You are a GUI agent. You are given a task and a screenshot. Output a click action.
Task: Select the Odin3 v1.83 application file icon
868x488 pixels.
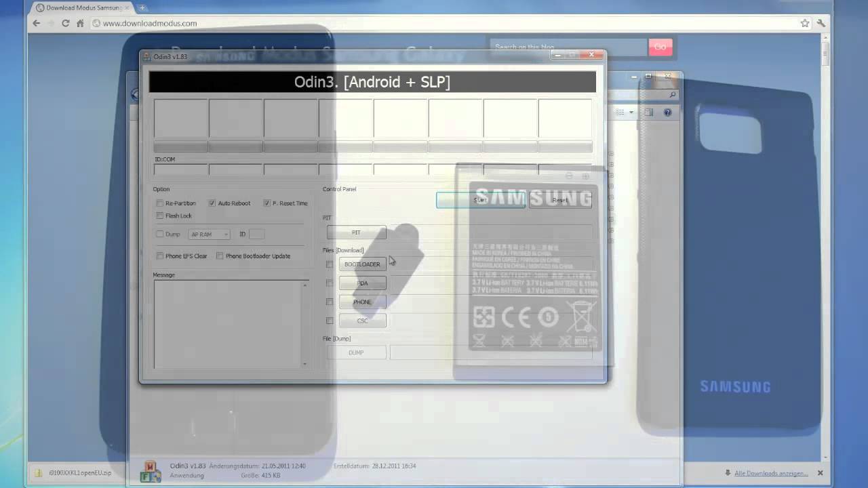(150, 471)
